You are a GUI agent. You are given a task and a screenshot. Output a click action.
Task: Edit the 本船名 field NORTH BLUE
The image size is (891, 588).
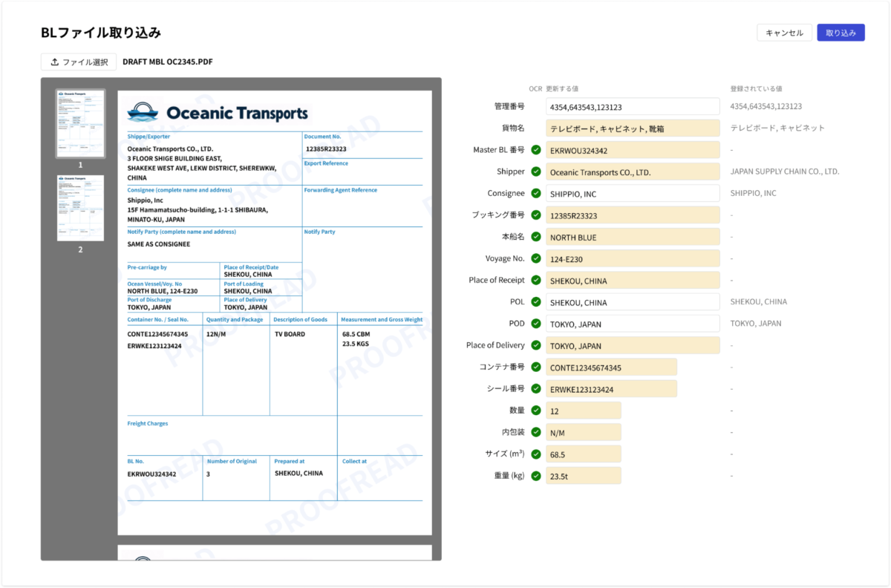(633, 237)
